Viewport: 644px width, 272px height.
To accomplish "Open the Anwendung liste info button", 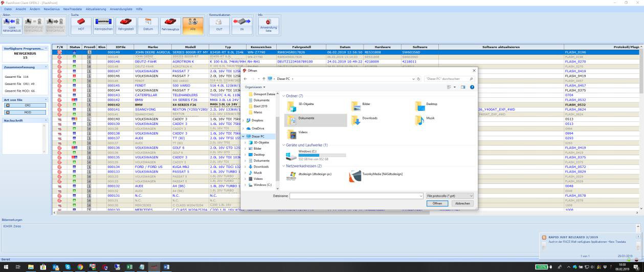I will point(268,27).
